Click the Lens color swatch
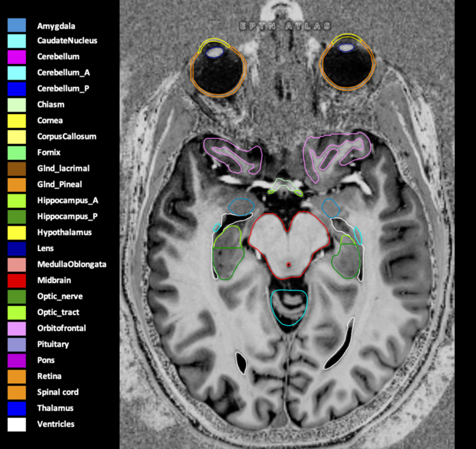The height and width of the screenshot is (449, 476). [17, 249]
